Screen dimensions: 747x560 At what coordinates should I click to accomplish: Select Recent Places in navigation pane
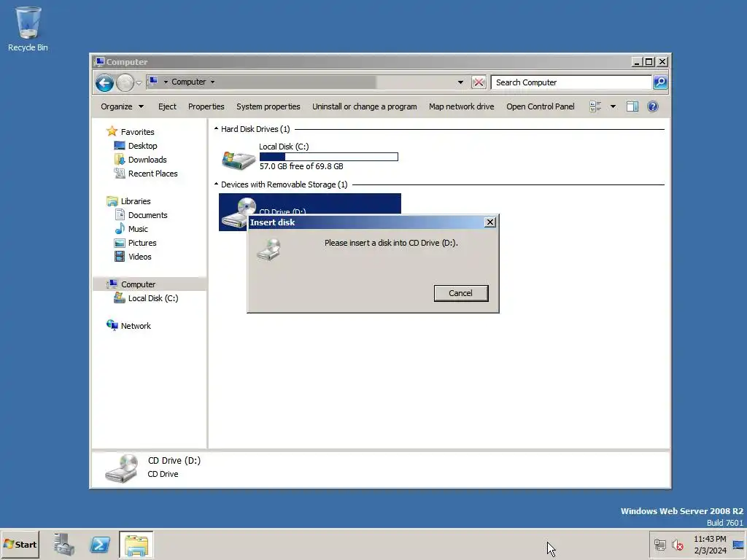click(x=152, y=174)
